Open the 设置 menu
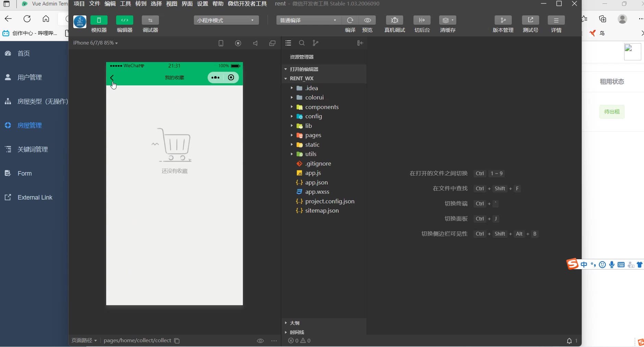644x347 pixels. pyautogui.click(x=202, y=4)
